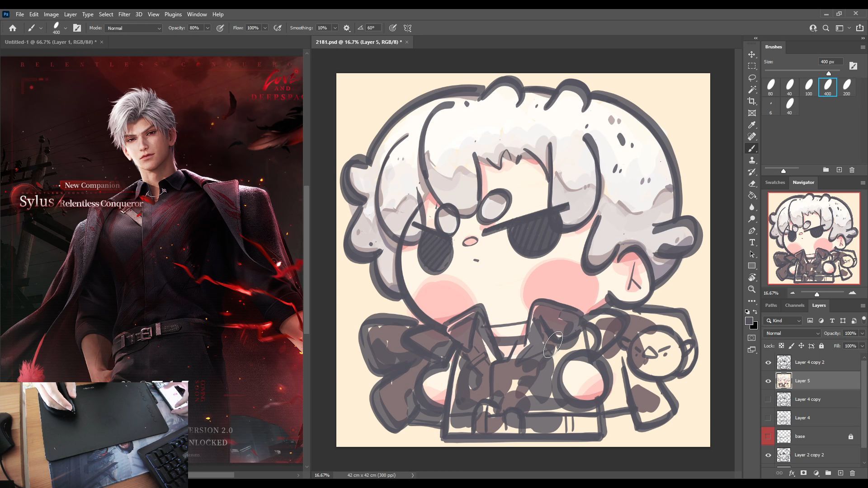The image size is (868, 488).
Task: Select the Horizontal Type tool
Action: point(752,242)
